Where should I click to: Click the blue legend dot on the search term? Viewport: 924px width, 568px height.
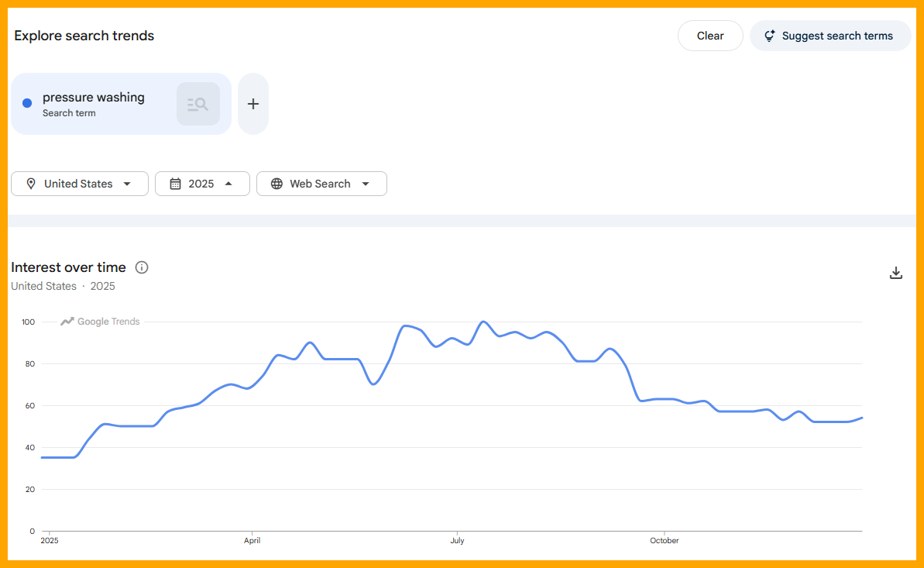(x=26, y=102)
